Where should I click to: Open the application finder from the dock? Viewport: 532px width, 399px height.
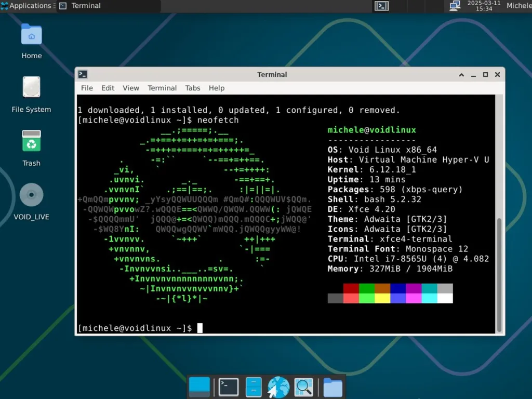coord(303,387)
